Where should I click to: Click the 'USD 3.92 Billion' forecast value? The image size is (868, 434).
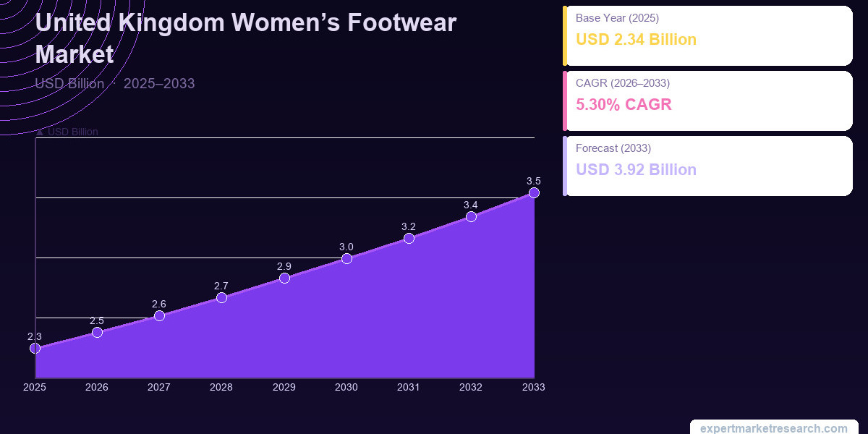(636, 170)
